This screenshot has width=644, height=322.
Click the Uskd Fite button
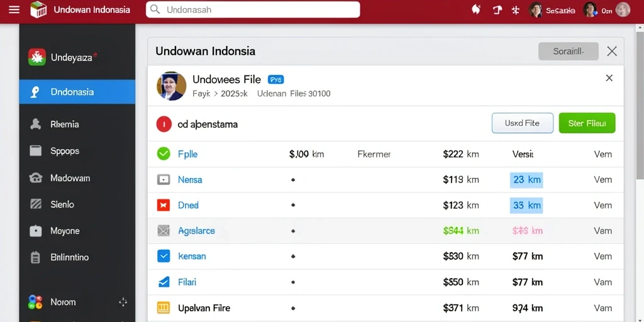[523, 123]
